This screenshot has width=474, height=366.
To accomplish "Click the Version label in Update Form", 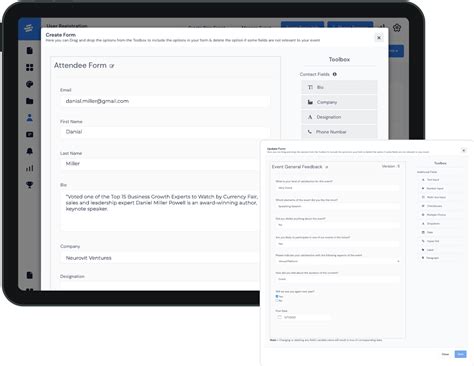I will [x=390, y=166].
